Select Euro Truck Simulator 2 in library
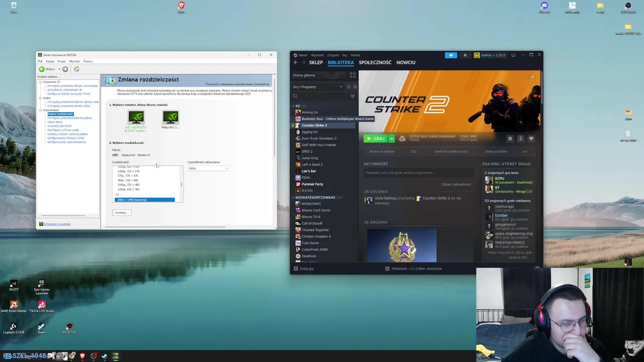The width and height of the screenshot is (644, 362). coord(319,138)
